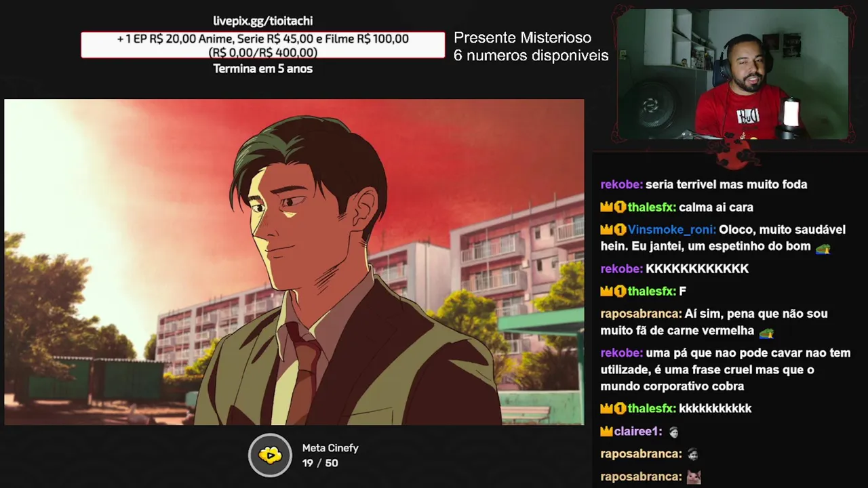The image size is (868, 488).
Task: Click the Meta Cinefy yellow play icon
Action: [x=270, y=455]
